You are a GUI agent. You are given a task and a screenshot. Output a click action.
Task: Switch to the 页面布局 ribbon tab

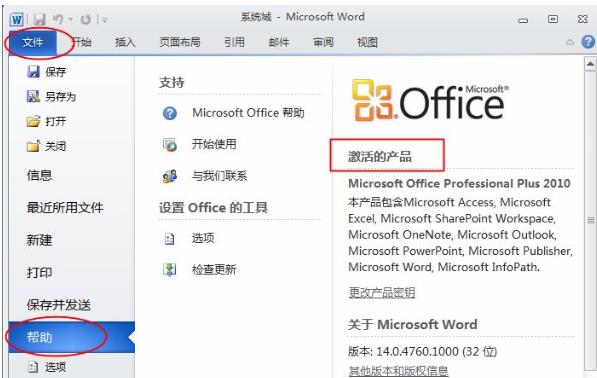click(180, 42)
